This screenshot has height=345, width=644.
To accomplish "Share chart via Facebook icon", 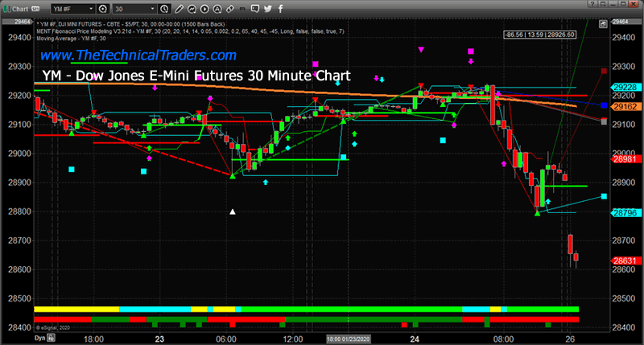I will pos(280,9).
